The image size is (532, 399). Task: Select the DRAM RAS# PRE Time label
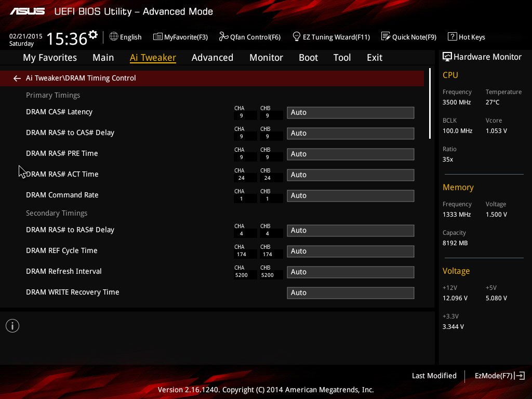62,153
